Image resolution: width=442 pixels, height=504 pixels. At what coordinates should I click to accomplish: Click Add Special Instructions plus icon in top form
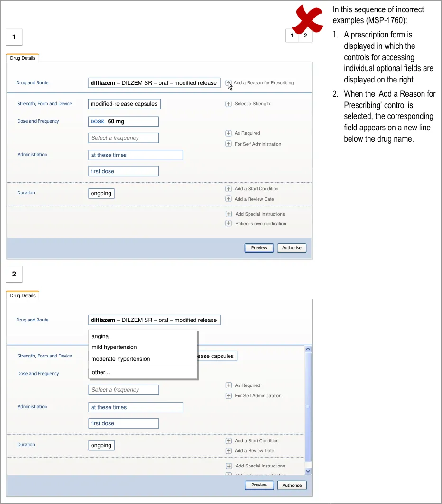(x=229, y=214)
